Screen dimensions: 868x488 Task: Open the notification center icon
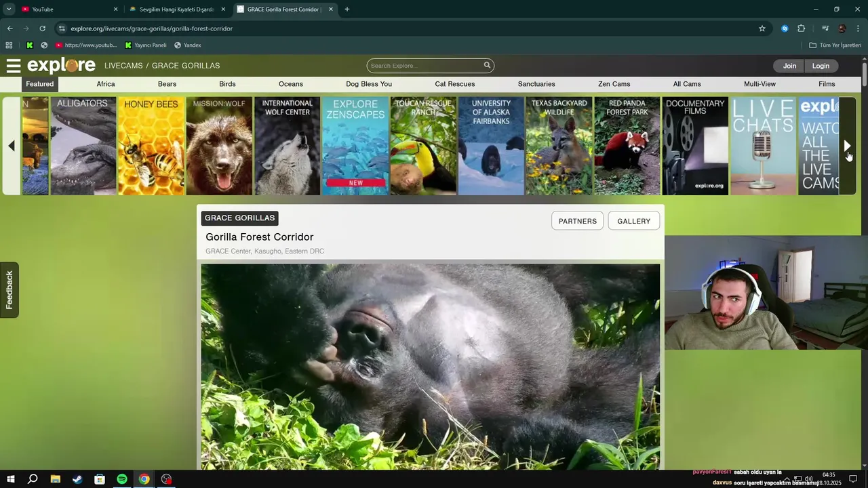853,479
